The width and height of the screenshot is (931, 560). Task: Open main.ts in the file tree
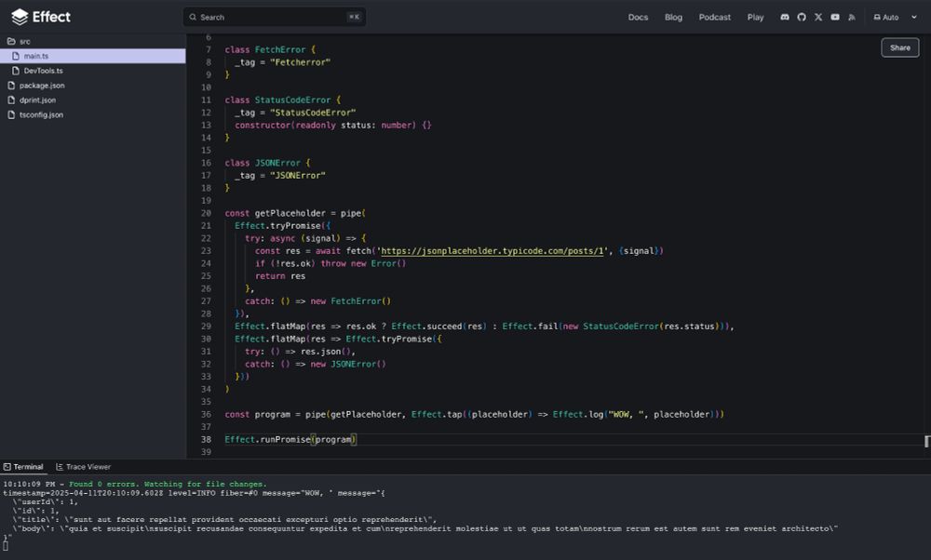coord(92,56)
